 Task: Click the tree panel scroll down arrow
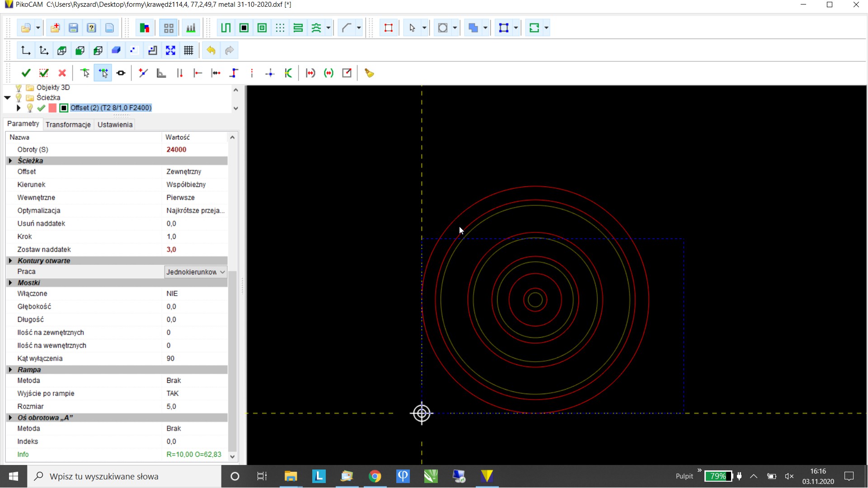click(235, 108)
